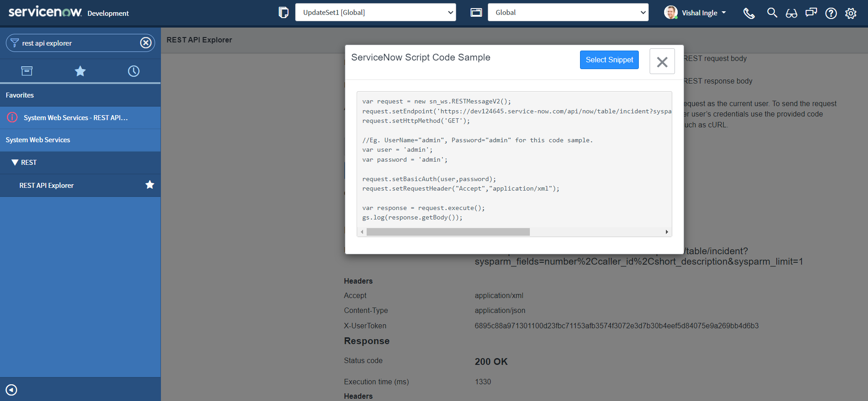Click the 200 OK status code
This screenshot has width=868, height=401.
[x=491, y=362]
